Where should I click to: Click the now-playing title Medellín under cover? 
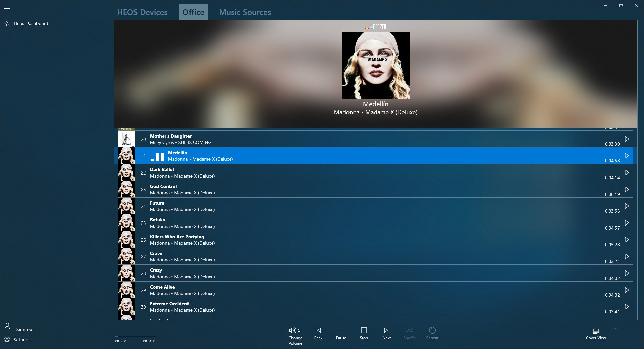376,104
